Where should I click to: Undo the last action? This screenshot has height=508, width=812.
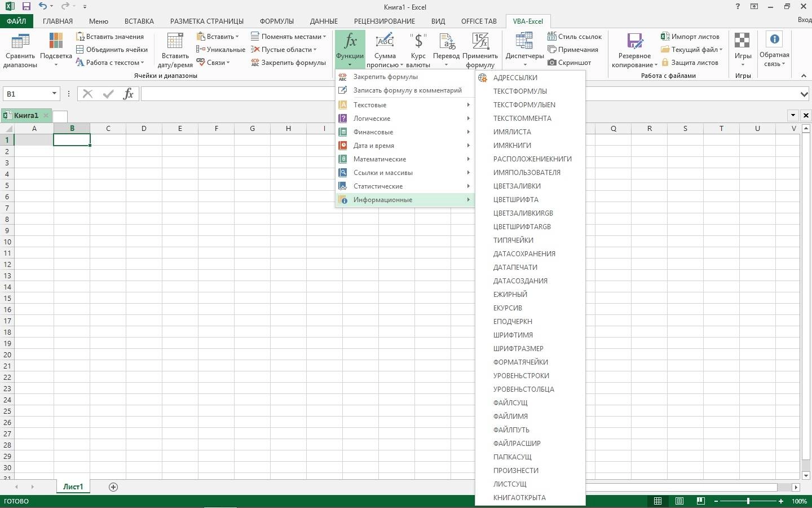click(43, 7)
